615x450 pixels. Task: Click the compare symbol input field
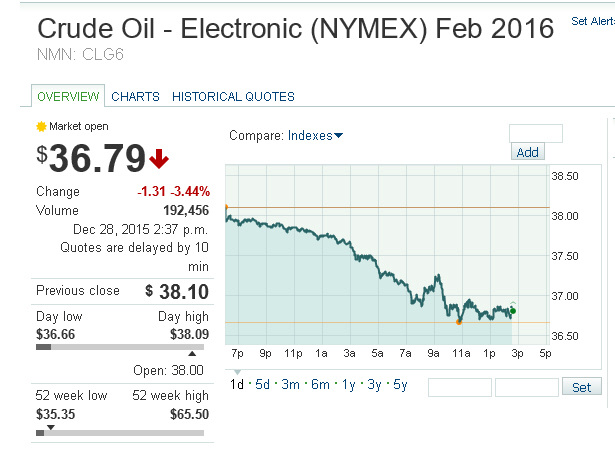(x=536, y=133)
